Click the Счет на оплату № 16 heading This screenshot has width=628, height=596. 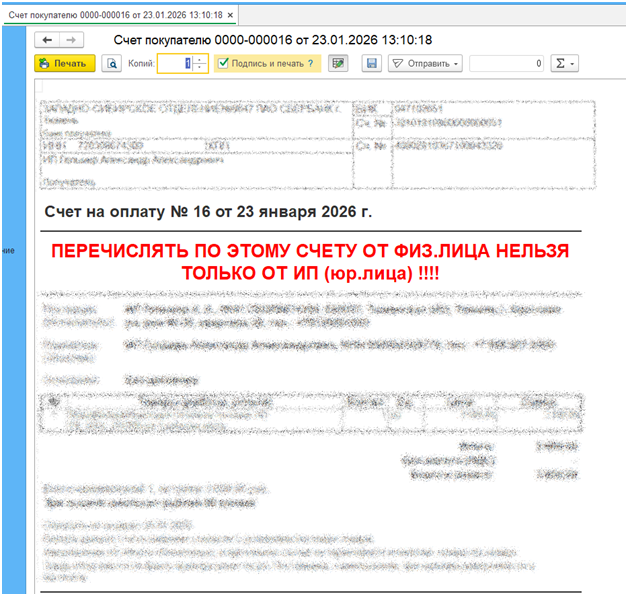[x=208, y=212]
